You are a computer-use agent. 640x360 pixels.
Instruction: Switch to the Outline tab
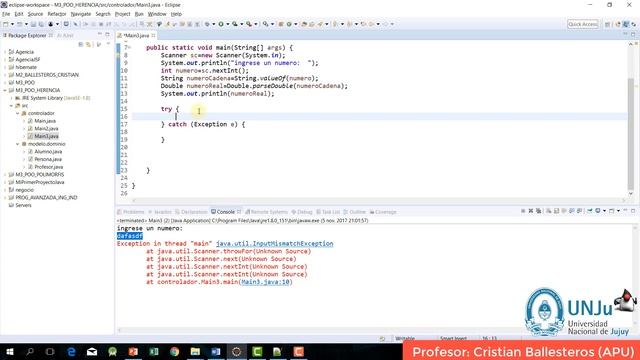pos(354,212)
